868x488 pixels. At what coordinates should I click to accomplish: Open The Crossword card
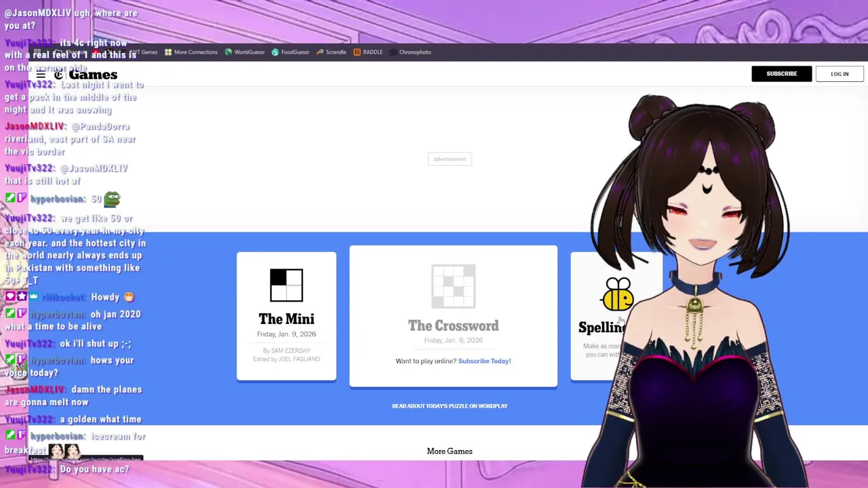[x=453, y=316]
